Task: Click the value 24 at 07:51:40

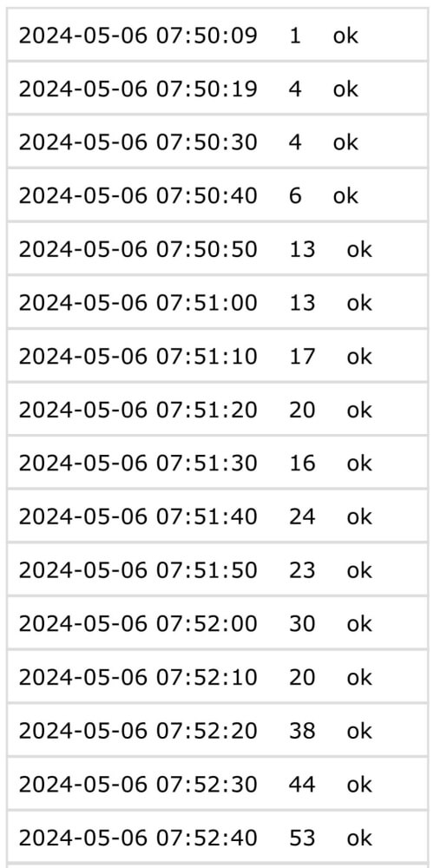Action: coord(302,516)
